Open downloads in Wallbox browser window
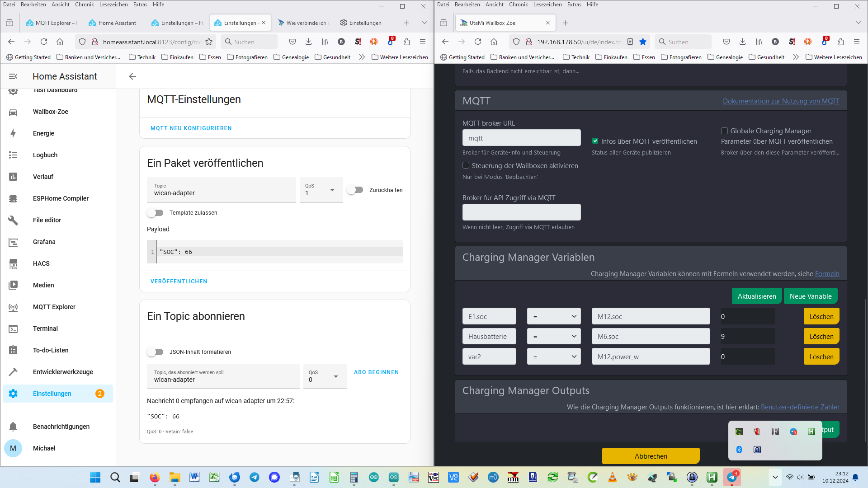The height and width of the screenshot is (488, 868). coord(743,42)
